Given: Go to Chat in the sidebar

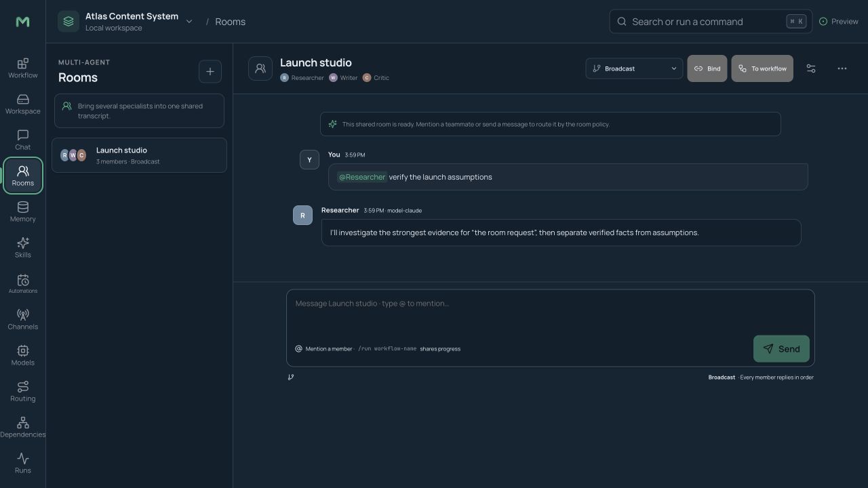Looking at the screenshot, I should (22, 140).
